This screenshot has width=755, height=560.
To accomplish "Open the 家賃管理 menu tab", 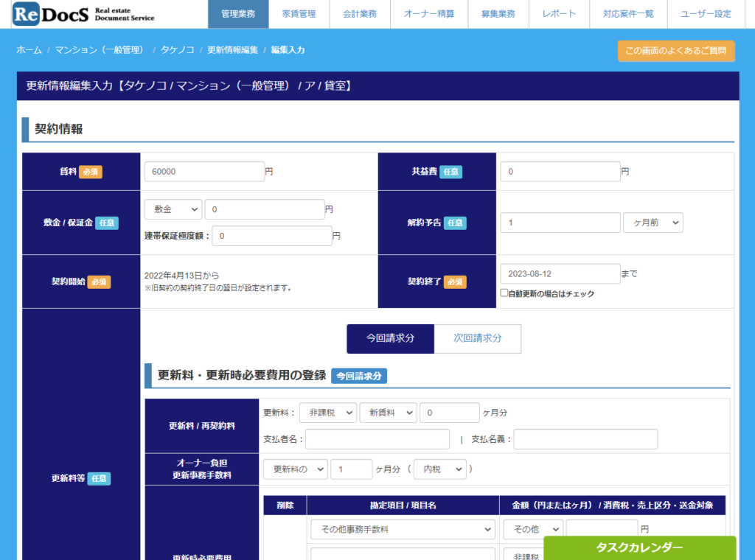I will click(299, 14).
